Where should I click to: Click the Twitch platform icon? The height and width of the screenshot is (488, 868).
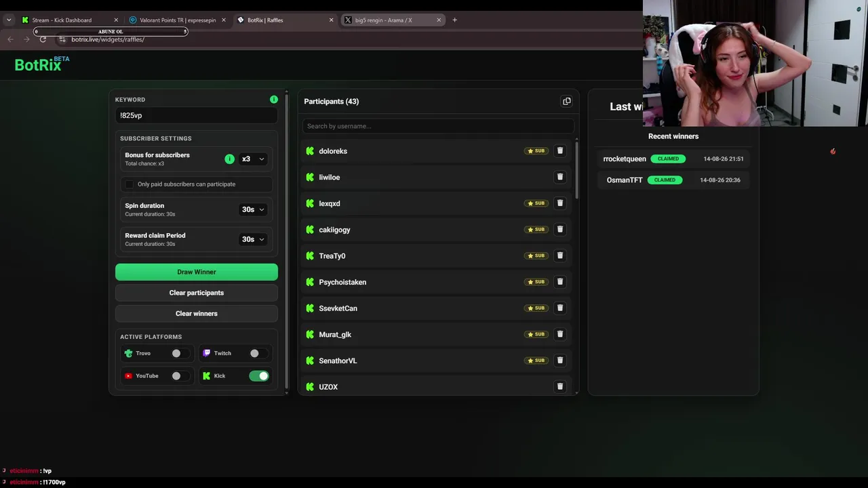(x=207, y=353)
